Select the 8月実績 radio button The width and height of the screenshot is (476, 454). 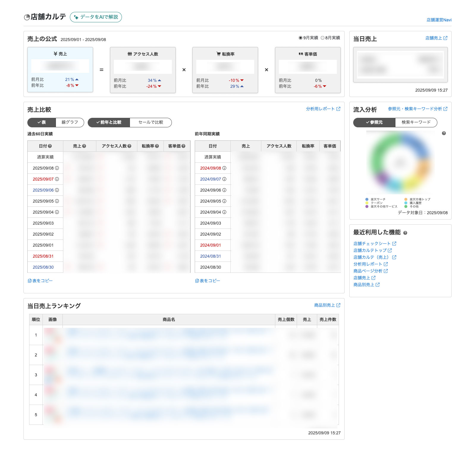tap(323, 38)
